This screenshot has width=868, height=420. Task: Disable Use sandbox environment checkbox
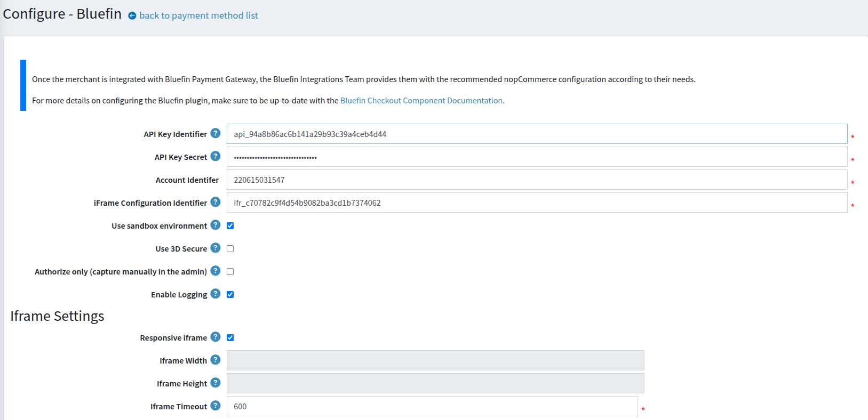pyautogui.click(x=230, y=226)
